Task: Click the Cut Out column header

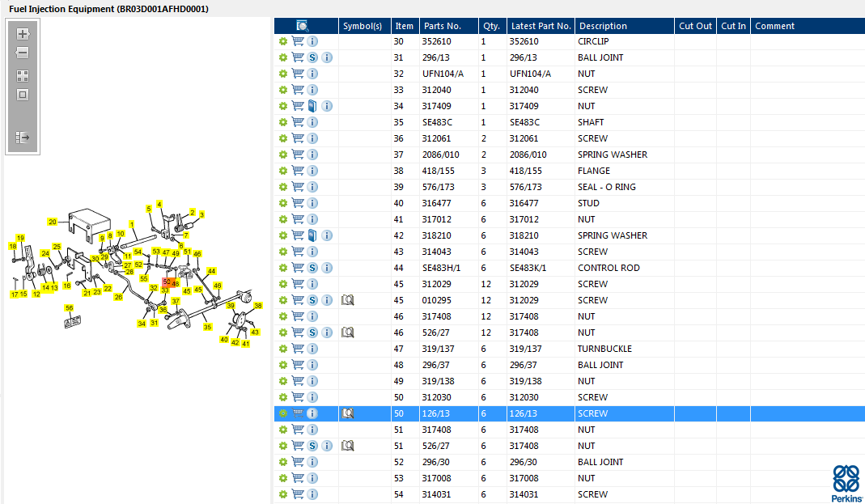Action: tap(695, 26)
